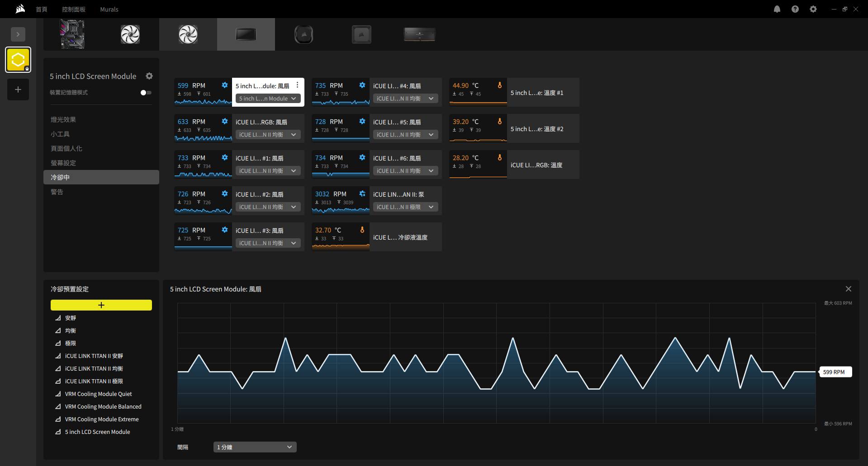Open preset dropdown for fan #1
Image resolution: width=868 pixels, height=466 pixels.
[268, 171]
